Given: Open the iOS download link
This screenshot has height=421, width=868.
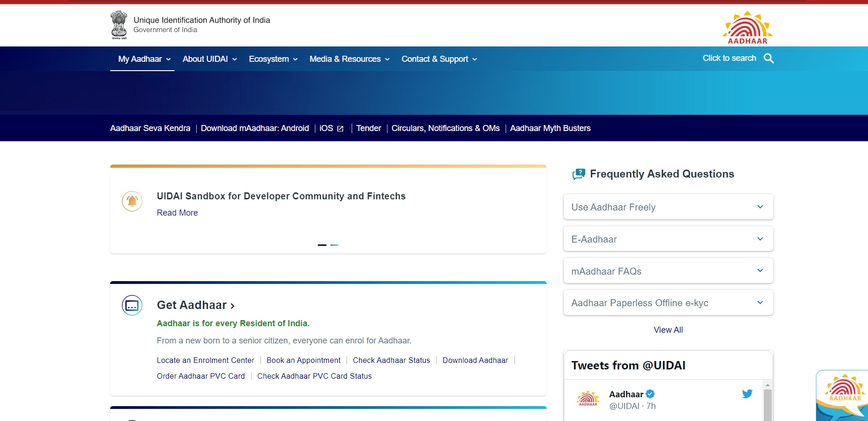Looking at the screenshot, I should point(326,128).
